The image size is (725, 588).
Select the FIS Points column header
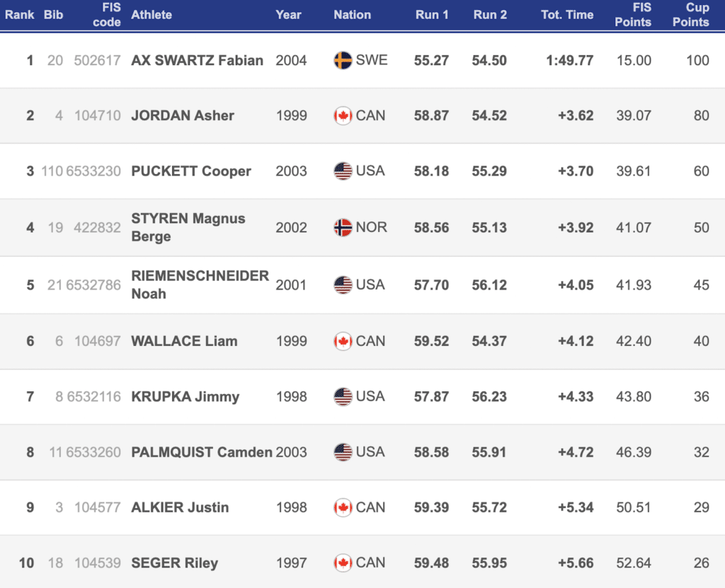coord(633,15)
